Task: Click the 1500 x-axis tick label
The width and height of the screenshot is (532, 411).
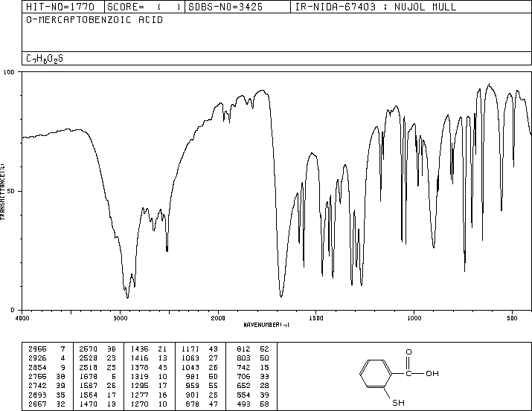Action: (316, 318)
